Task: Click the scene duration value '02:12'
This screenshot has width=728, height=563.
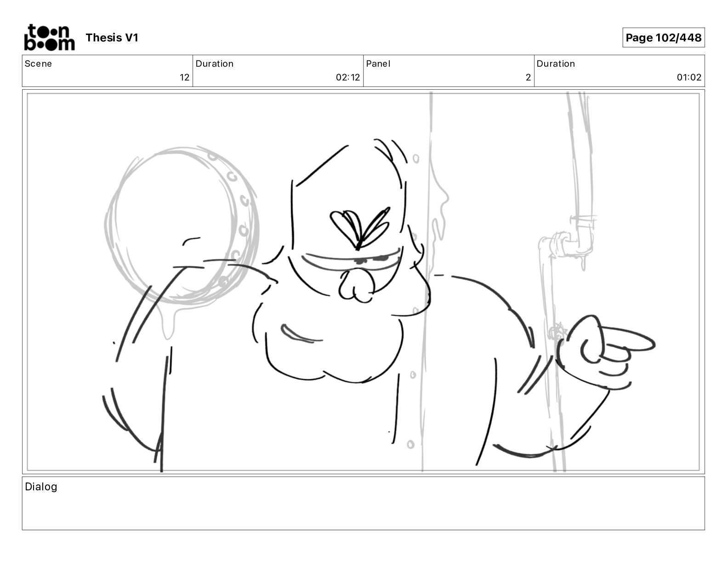Action: coord(348,77)
